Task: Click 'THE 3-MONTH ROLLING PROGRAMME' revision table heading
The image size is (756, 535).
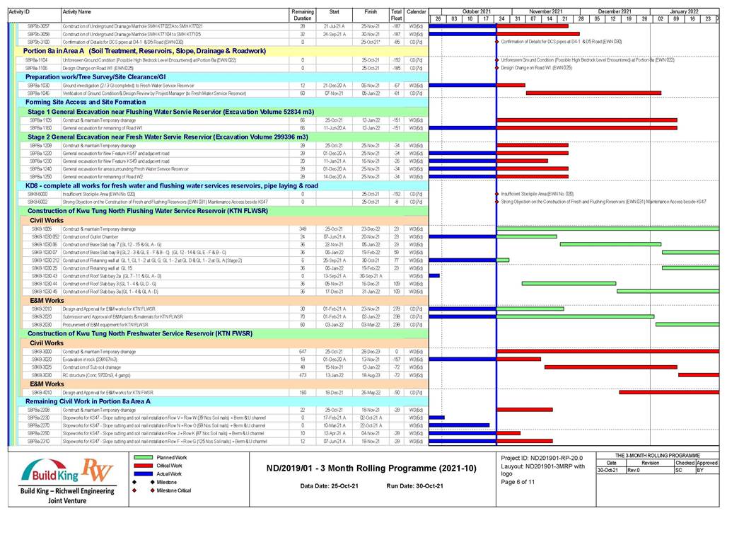Action: coord(658,456)
